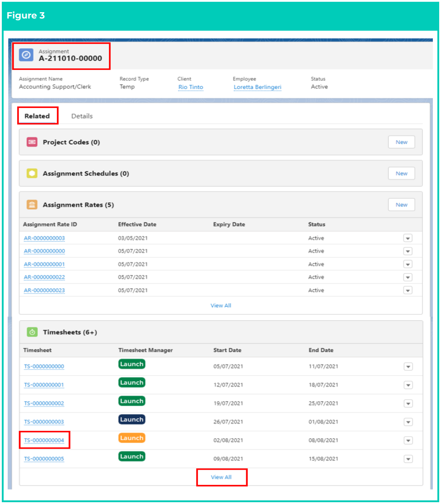
Task: View All Timesheets
Action: click(221, 477)
